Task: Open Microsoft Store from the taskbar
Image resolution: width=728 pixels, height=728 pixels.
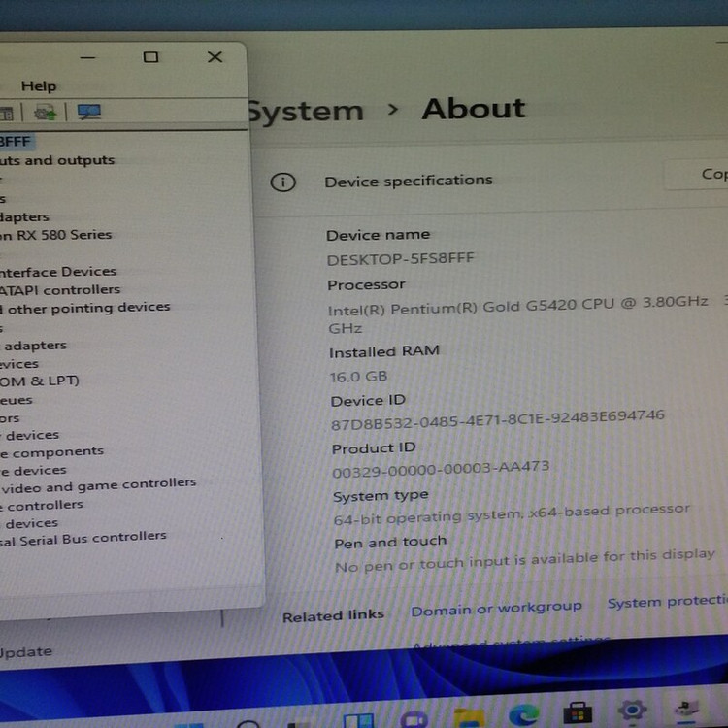Action: [x=579, y=715]
